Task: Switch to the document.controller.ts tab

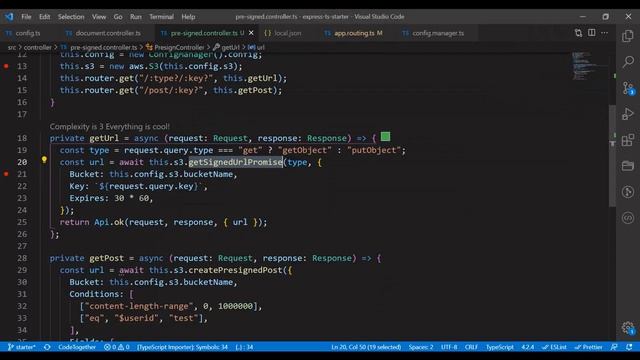Action: [108, 33]
